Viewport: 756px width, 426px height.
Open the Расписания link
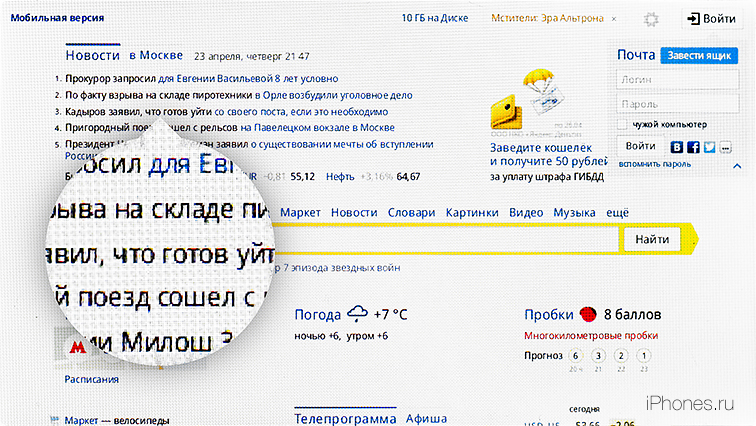coord(92,380)
